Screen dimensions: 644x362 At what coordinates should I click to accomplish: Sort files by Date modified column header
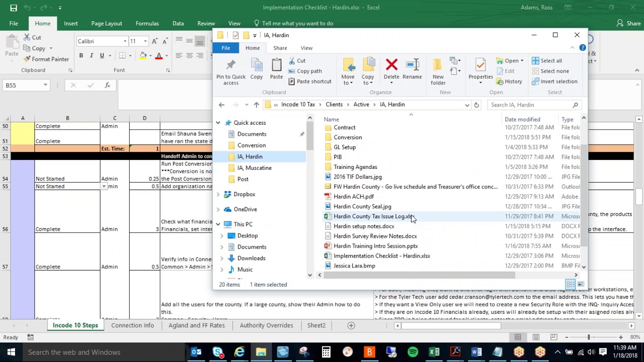tap(522, 119)
